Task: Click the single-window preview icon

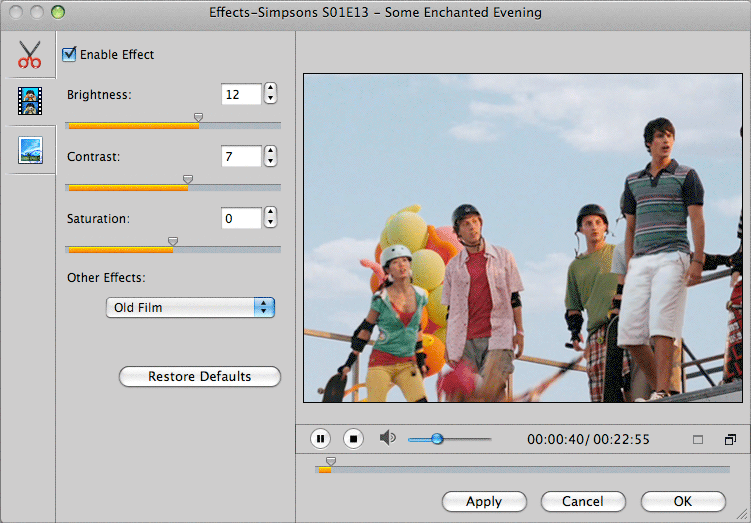Action: click(x=698, y=440)
